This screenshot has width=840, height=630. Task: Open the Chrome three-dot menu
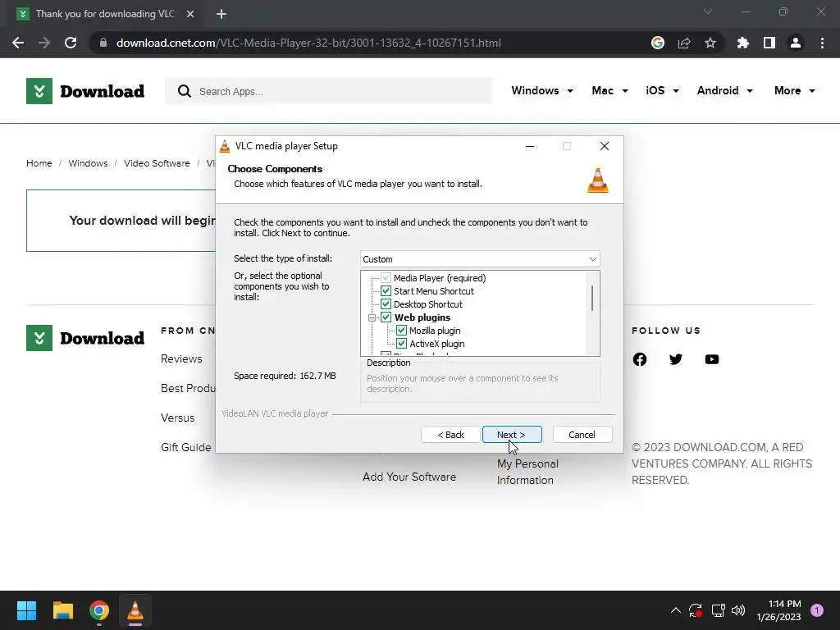pos(822,43)
